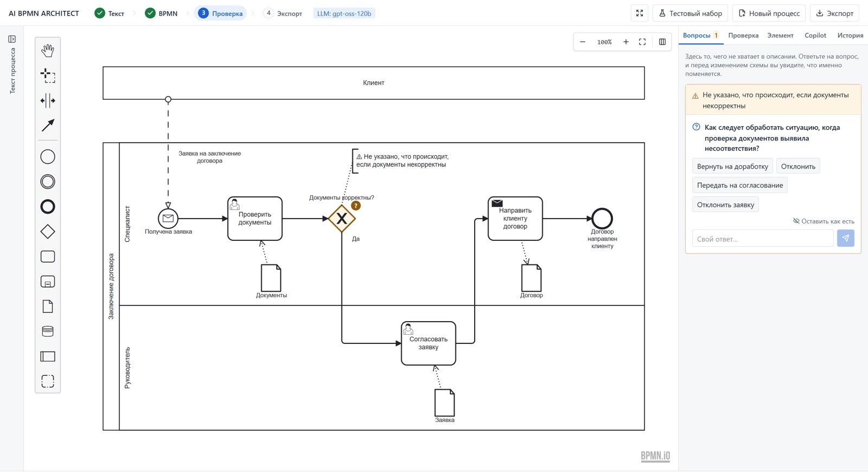Switch to the Проверка tab
This screenshot has width=868, height=473.
pyautogui.click(x=743, y=35)
